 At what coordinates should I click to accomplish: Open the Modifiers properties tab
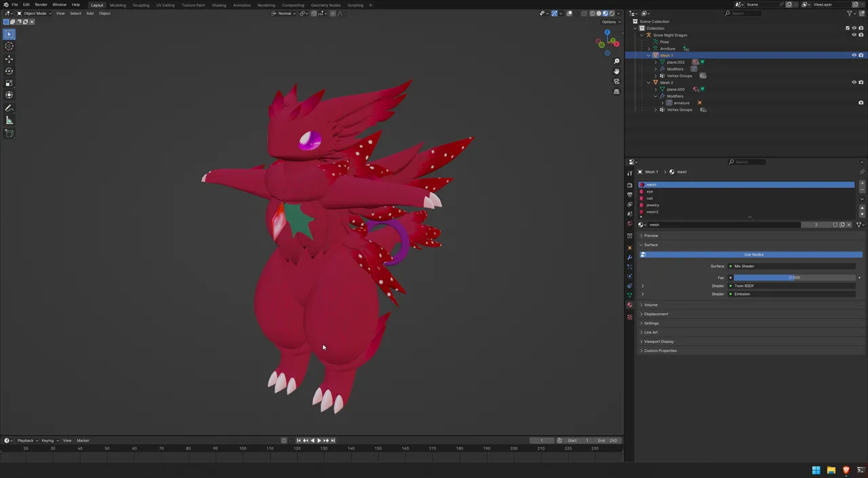630,257
